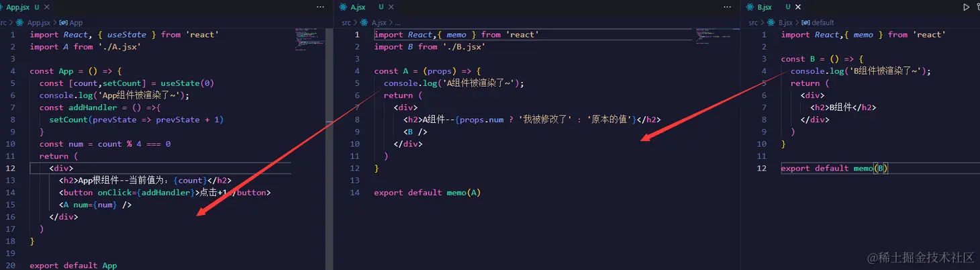
Task: Run code with play icon in B.jsx group
Action: tap(966, 7)
